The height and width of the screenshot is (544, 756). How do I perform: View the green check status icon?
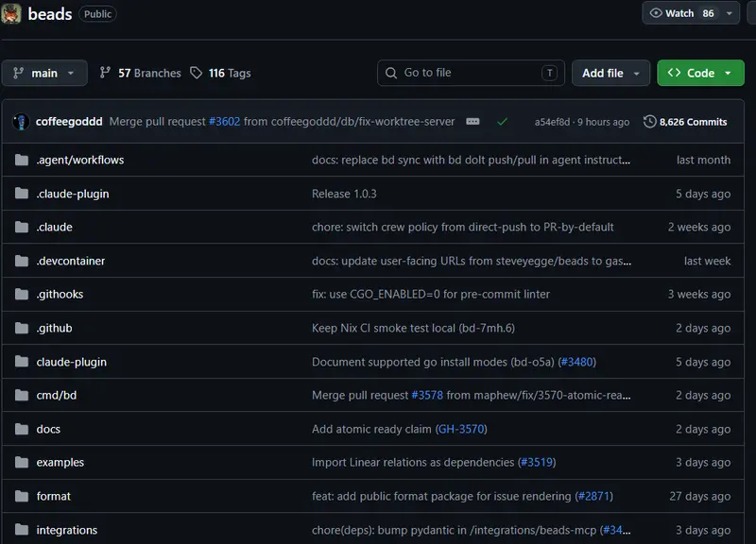point(502,122)
